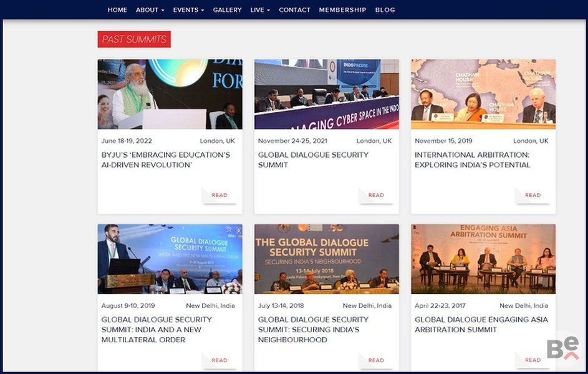Click READ on International Arbitration card
588x374 pixels.
[x=533, y=195]
